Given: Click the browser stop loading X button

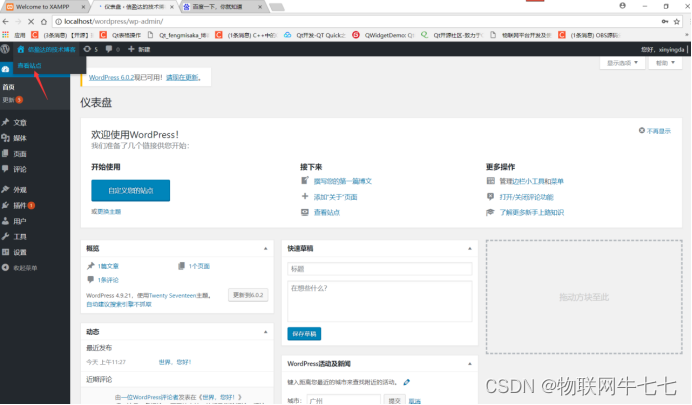Looking at the screenshot, I should (30, 21).
